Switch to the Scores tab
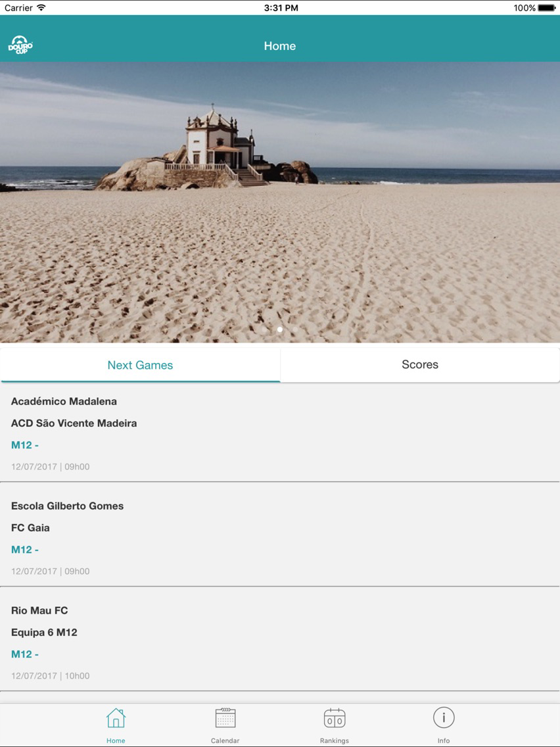This screenshot has height=747, width=560. coord(420,364)
